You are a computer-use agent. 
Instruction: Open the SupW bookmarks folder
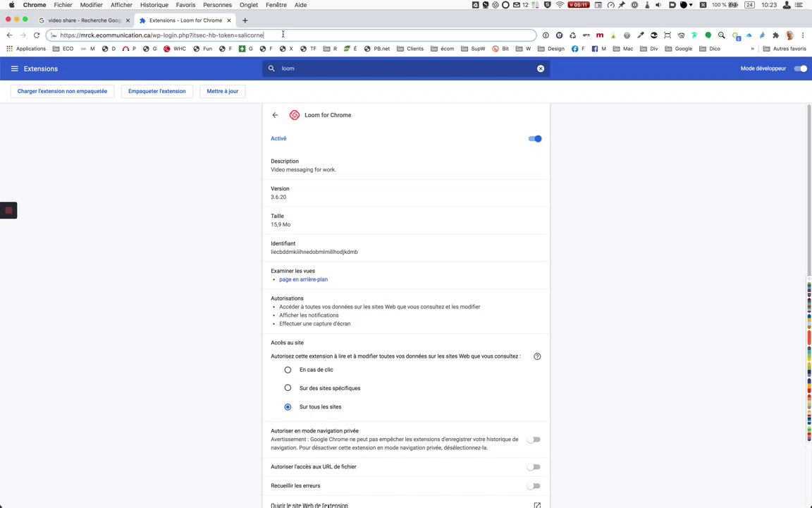point(473,49)
